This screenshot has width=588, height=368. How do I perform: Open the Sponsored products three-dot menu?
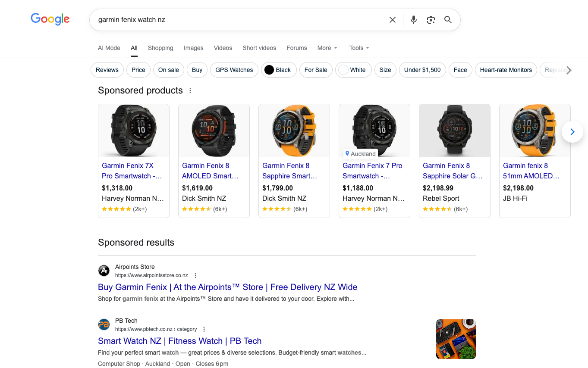point(190,90)
